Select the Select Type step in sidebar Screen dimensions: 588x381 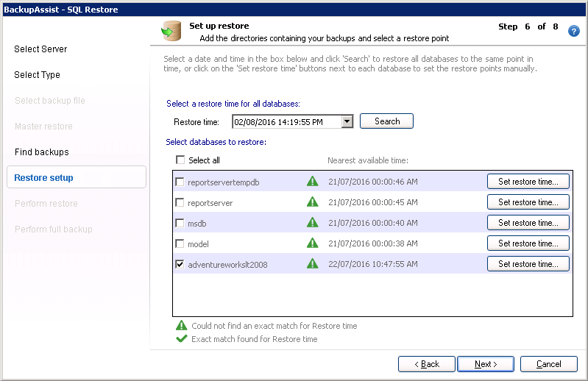click(37, 75)
